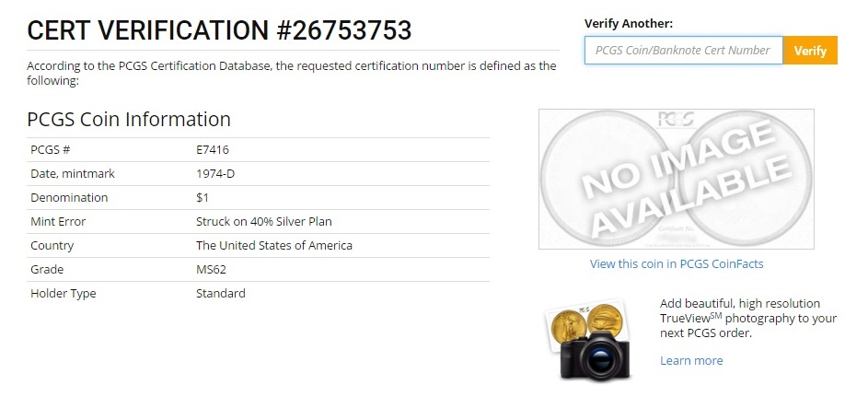The height and width of the screenshot is (420, 868).
Task: Select the PCGS # value E7416
Action: point(213,150)
